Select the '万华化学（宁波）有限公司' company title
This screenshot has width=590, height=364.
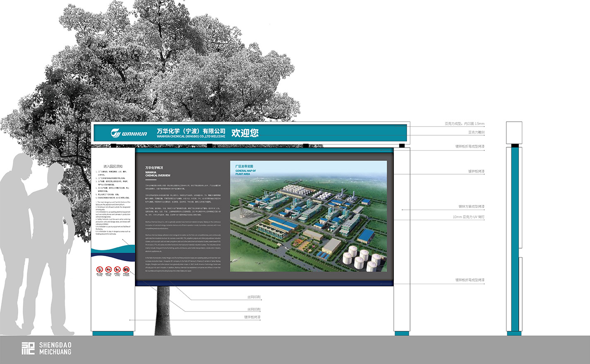pyautogui.click(x=191, y=131)
